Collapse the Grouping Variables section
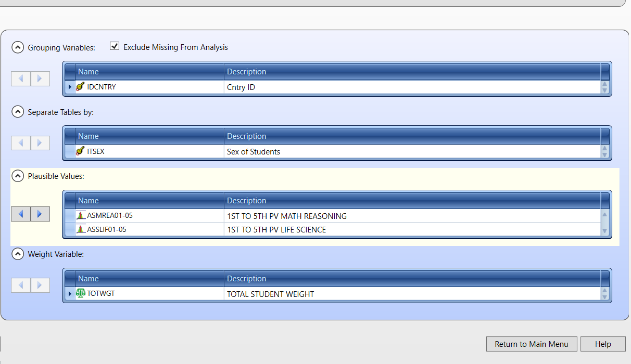 click(x=18, y=47)
